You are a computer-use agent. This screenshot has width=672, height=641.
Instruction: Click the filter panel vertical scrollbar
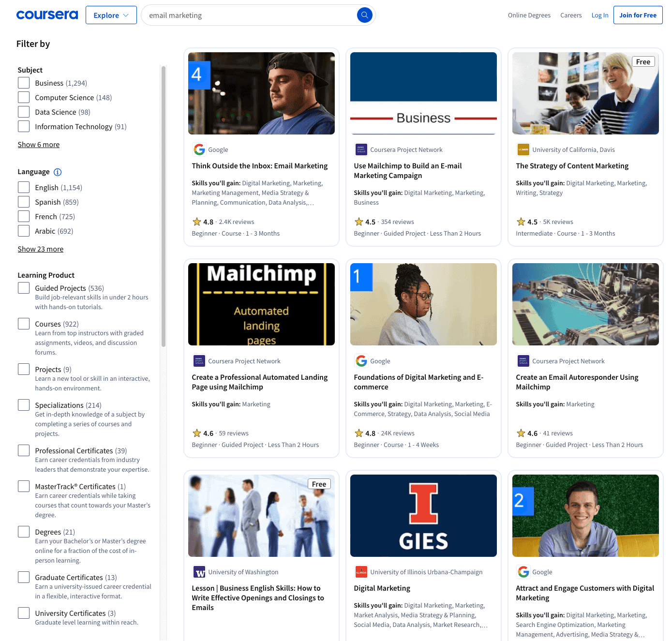[164, 207]
